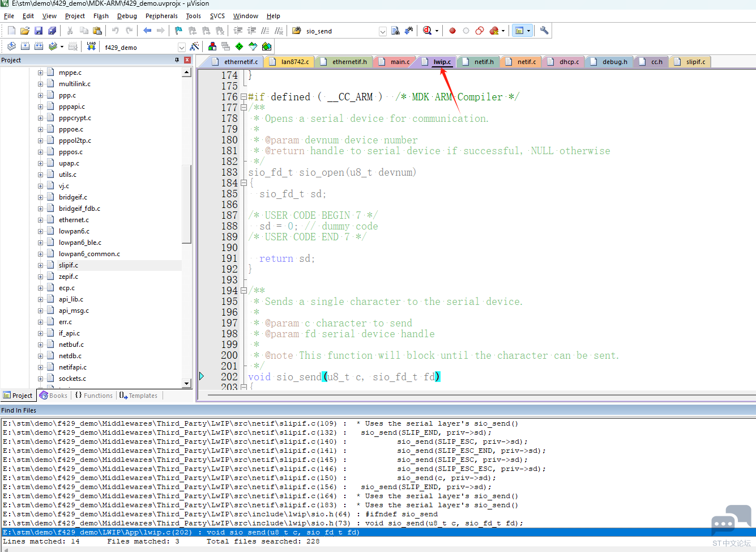Viewport: 756px width, 552px height.
Task: Click the Open file folder icon
Action: tap(25, 31)
